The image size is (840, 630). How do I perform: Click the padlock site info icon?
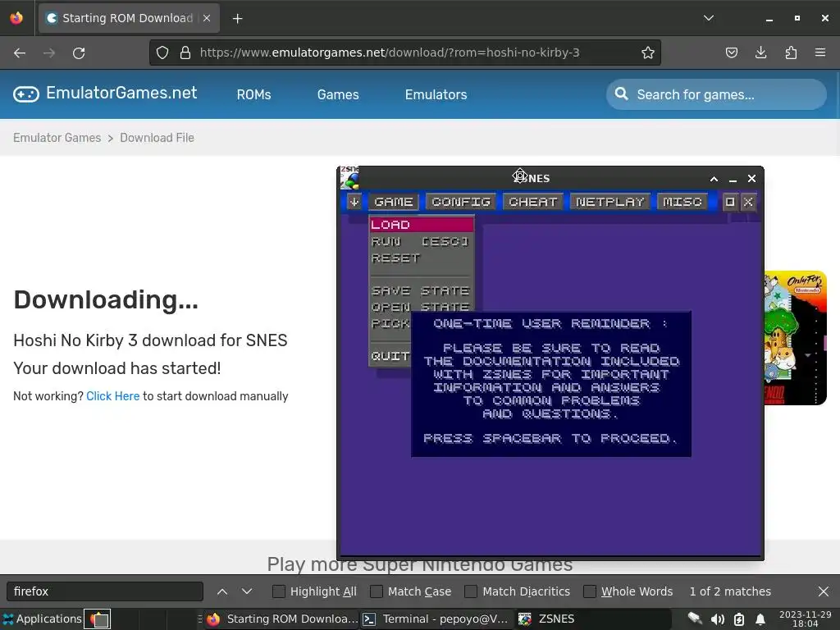point(185,52)
